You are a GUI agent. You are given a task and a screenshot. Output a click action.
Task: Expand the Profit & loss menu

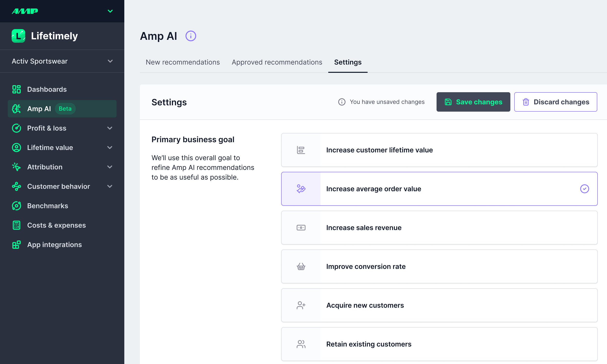pyautogui.click(x=110, y=128)
